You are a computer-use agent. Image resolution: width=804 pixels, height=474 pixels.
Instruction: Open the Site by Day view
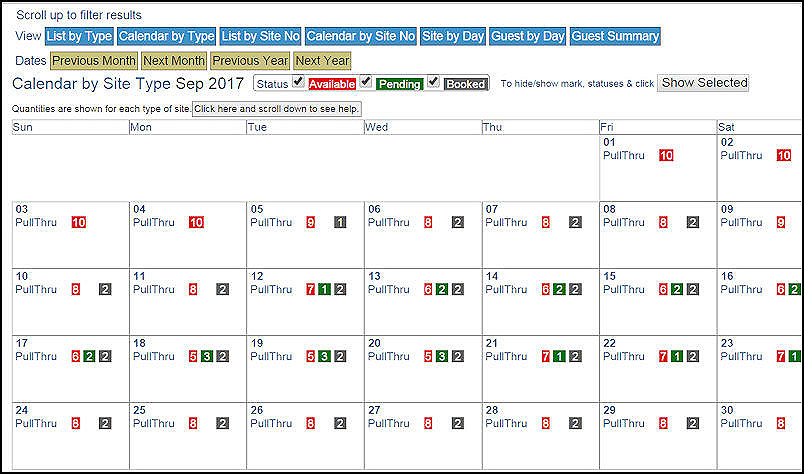[453, 36]
